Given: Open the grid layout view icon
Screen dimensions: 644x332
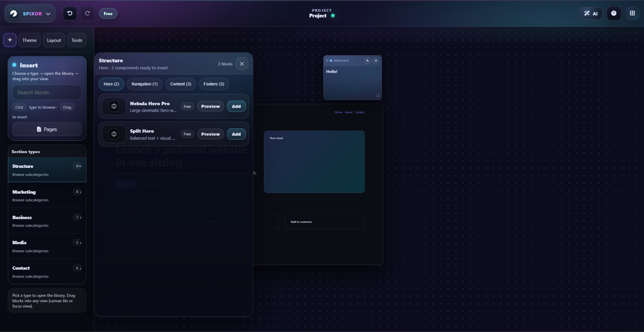Looking at the screenshot, I should coord(633,13).
